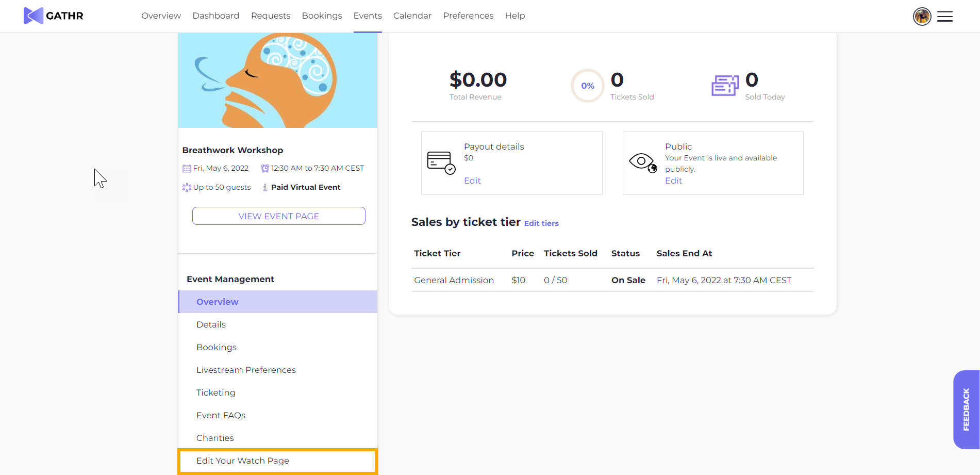Open the user profile avatar
This screenshot has height=475, width=980.
click(x=922, y=17)
